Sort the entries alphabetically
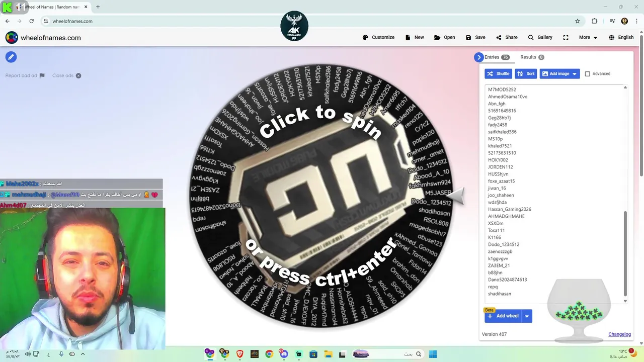 click(526, 73)
